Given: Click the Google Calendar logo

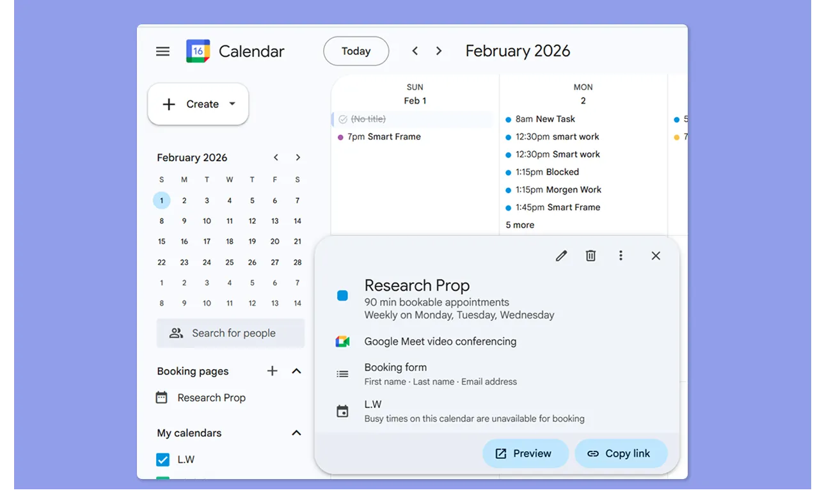Looking at the screenshot, I should 197,51.
